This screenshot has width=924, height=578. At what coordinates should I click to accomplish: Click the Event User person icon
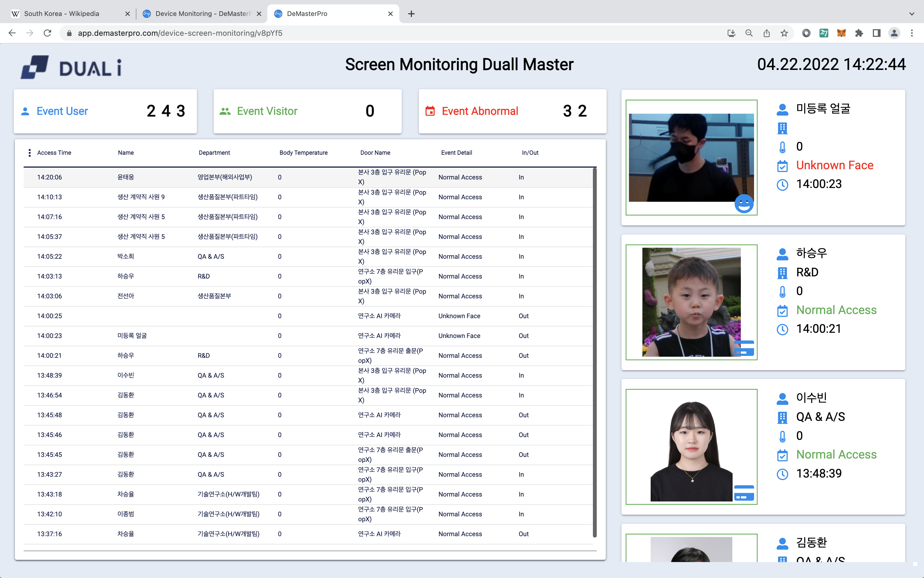[25, 111]
